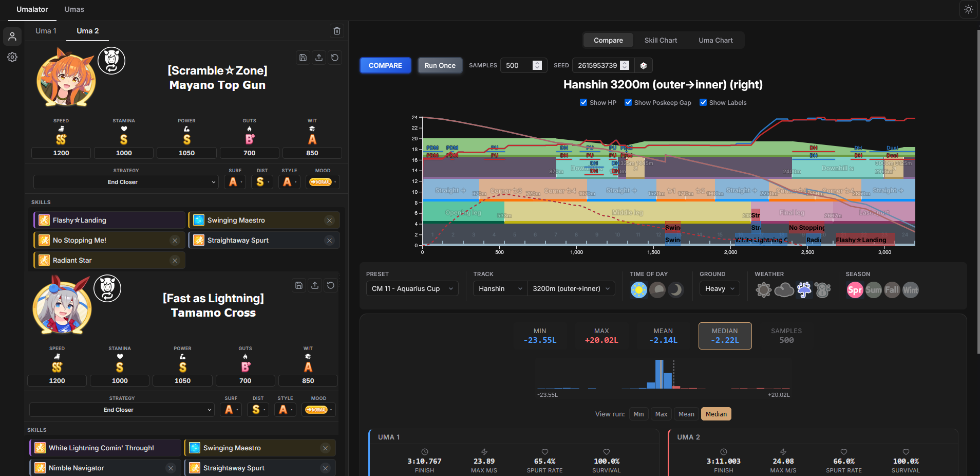The width and height of the screenshot is (980, 476).
Task: Click reset icon for Mayano Top Gun
Action: [x=335, y=58]
